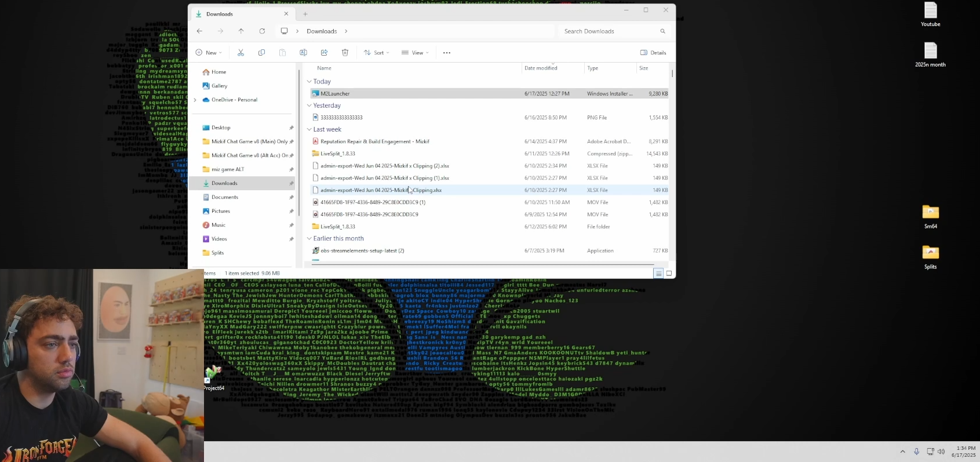Collapse the Last week group
The width and height of the screenshot is (980, 462).
point(309,129)
